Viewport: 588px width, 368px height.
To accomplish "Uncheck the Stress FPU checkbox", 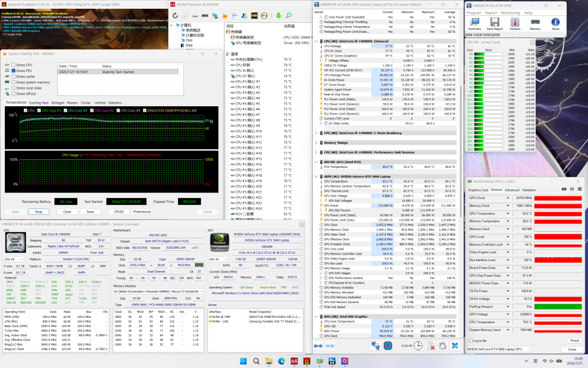I will coord(14,70).
